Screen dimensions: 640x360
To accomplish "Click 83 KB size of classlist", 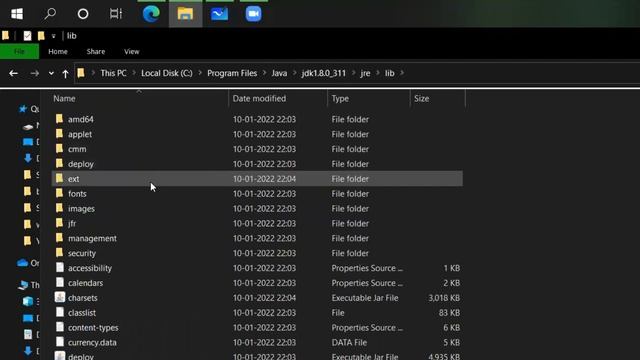I will (x=449, y=313).
